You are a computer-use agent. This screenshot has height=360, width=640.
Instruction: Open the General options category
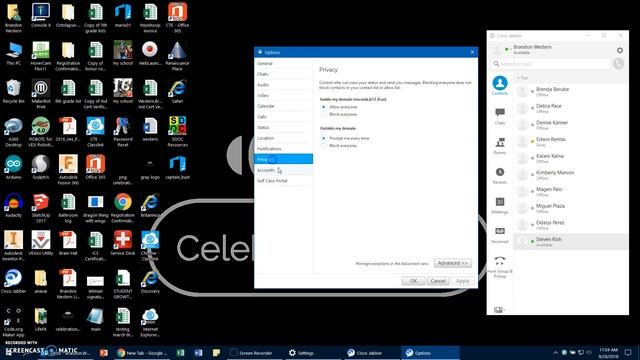[x=283, y=63]
